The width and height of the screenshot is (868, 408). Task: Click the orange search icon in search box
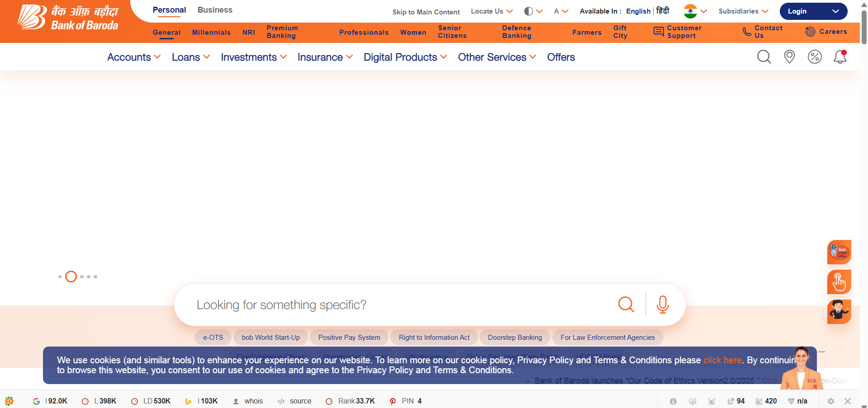pos(626,305)
